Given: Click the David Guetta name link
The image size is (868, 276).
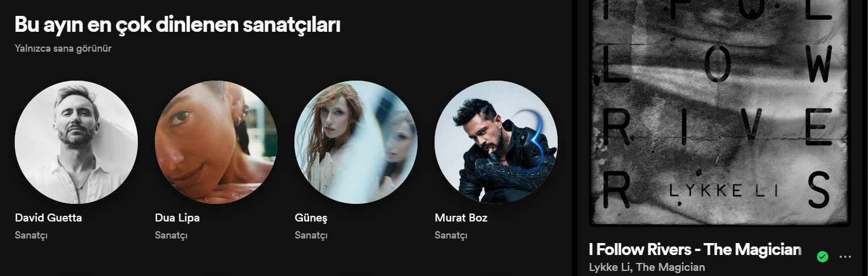Looking at the screenshot, I should coord(49,218).
